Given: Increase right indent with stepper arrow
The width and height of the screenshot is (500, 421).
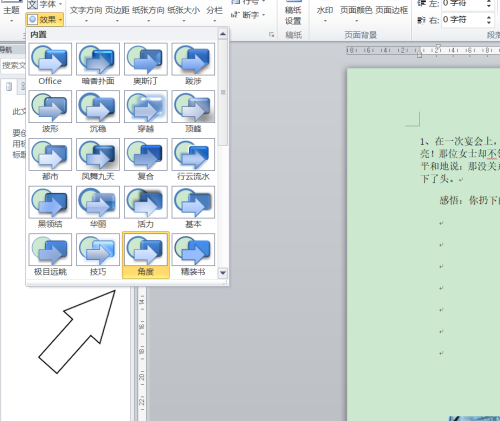Looking at the screenshot, I should 488,17.
